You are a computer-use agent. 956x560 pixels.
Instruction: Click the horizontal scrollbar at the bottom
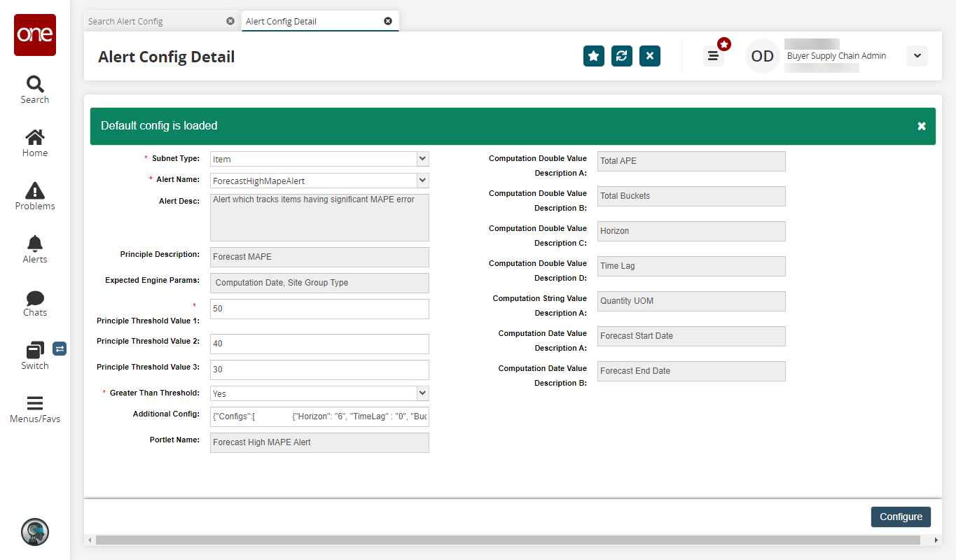pyautogui.click(x=508, y=540)
